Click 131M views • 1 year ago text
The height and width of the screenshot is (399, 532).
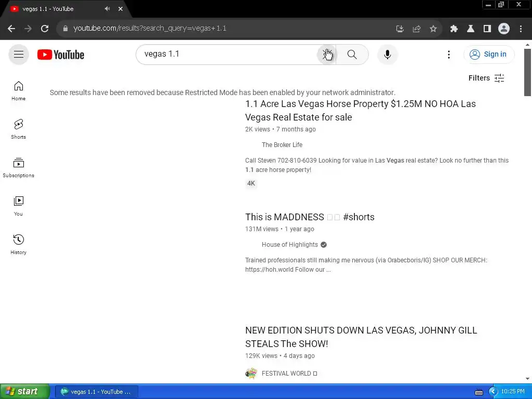tap(280, 229)
